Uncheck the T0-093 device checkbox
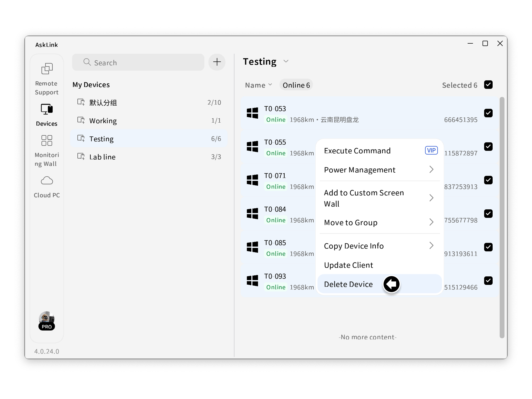Image resolution: width=532 pixels, height=399 pixels. click(488, 281)
